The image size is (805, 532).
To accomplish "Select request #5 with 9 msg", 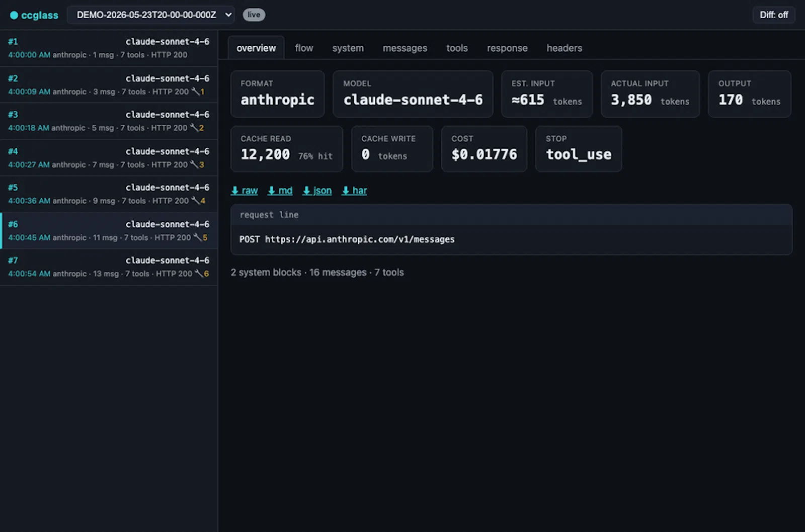I will pyautogui.click(x=109, y=194).
